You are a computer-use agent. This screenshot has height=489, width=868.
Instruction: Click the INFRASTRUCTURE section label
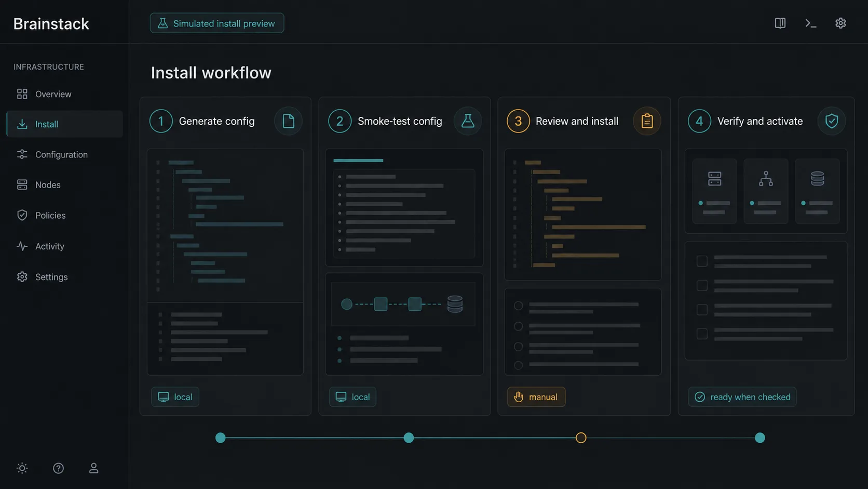[x=49, y=67]
